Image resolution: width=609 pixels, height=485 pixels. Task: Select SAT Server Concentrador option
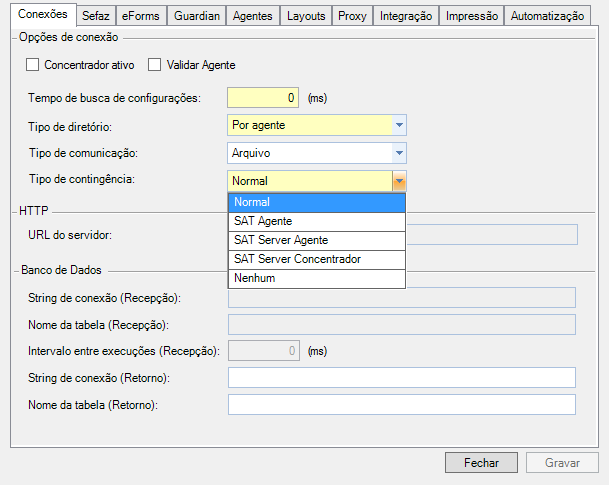pos(316,259)
